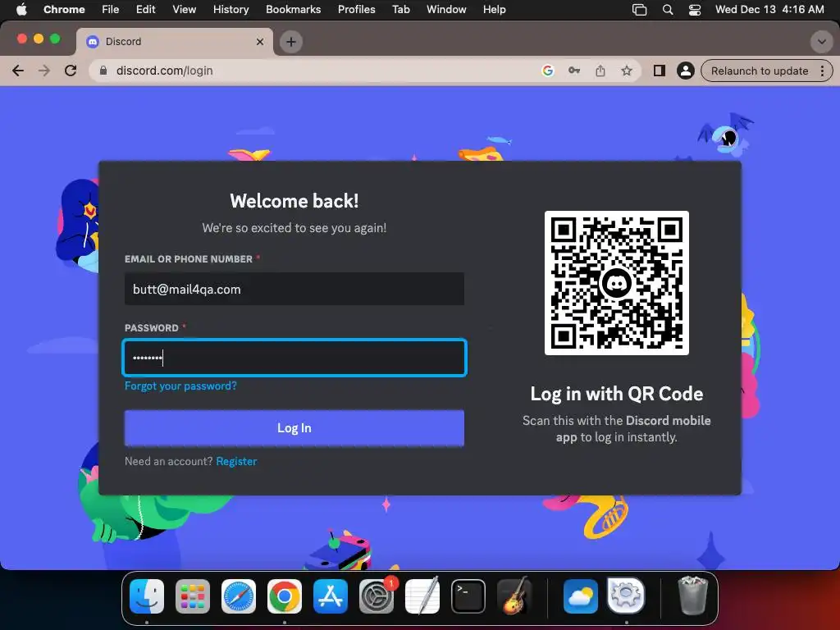The width and height of the screenshot is (840, 630).
Task: Click the Register link
Action: tap(236, 461)
